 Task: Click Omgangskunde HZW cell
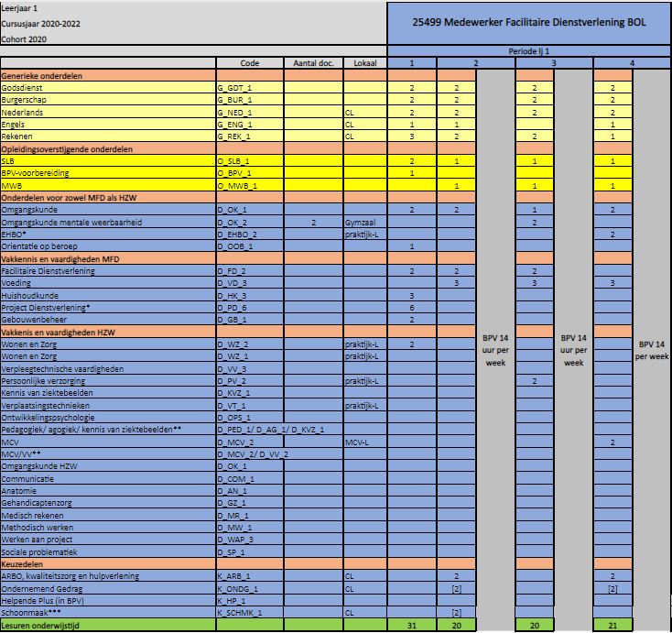(x=108, y=466)
